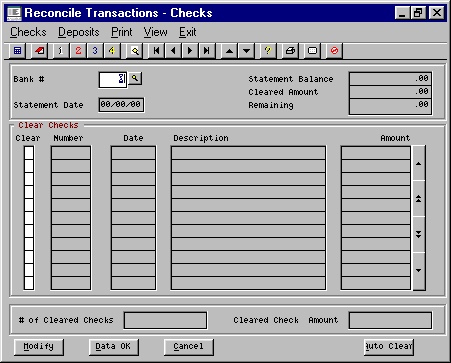Click the application icon in title bar
Viewport: 451px width, 363px height.
14,13
